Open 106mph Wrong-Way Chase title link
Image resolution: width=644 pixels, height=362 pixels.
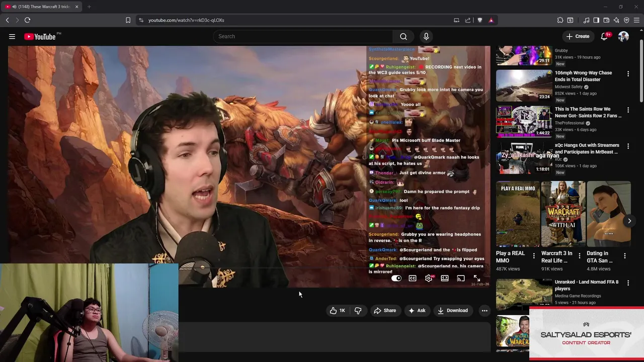pos(583,76)
